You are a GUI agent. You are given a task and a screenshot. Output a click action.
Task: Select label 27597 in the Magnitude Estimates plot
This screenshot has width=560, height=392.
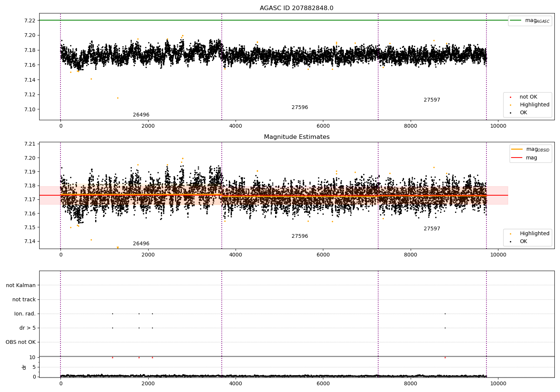pos(432,229)
